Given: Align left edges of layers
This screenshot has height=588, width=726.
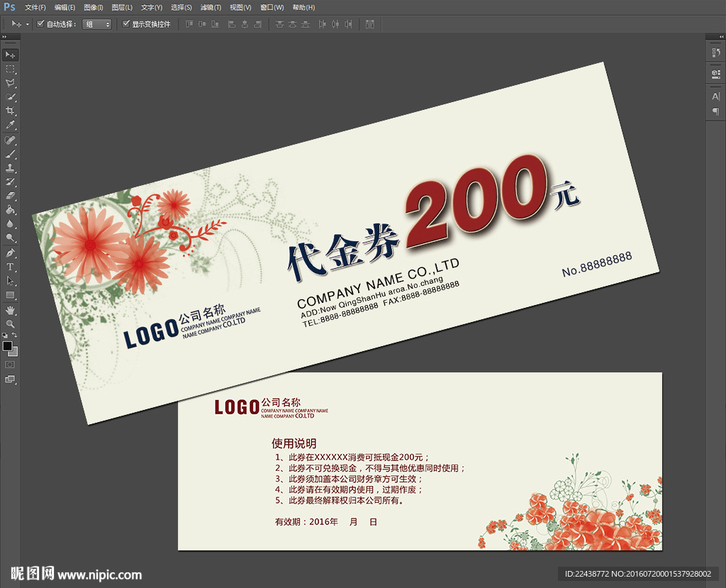Looking at the screenshot, I should pyautogui.click(x=232, y=24).
